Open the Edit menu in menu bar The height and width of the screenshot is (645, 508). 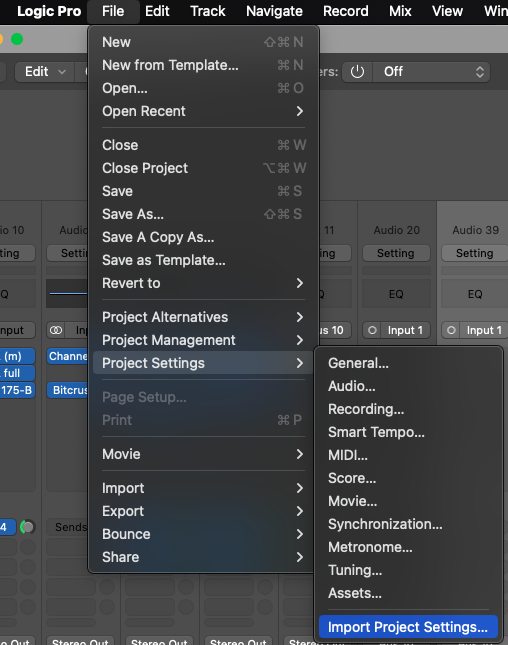[157, 11]
